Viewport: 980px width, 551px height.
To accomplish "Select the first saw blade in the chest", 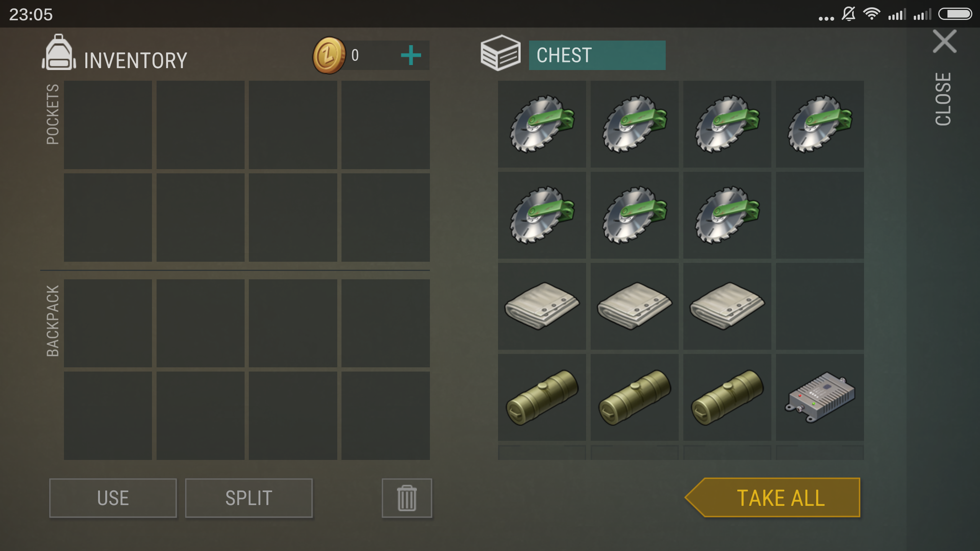I will tap(542, 124).
